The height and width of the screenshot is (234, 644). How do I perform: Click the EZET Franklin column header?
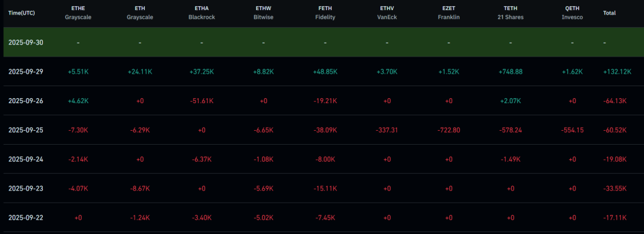point(448,13)
